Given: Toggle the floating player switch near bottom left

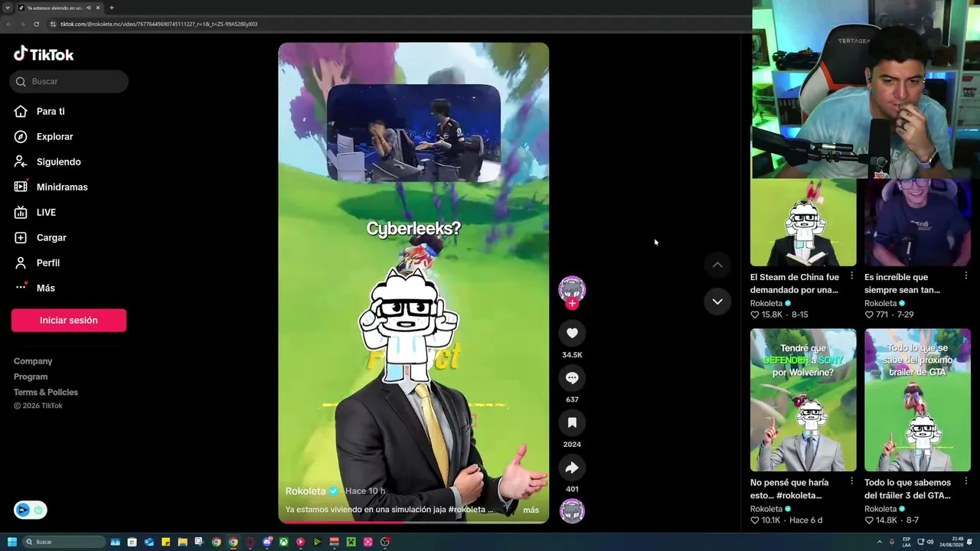Looking at the screenshot, I should [31, 510].
